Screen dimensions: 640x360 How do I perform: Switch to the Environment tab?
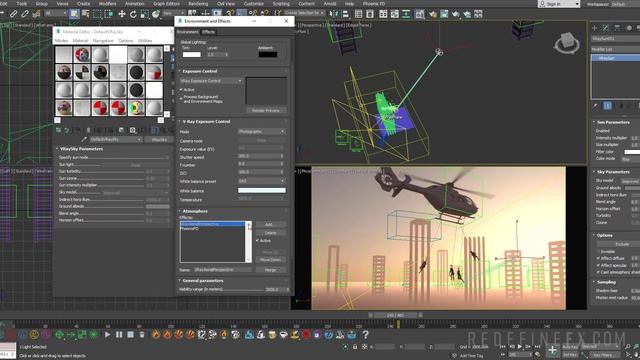187,32
